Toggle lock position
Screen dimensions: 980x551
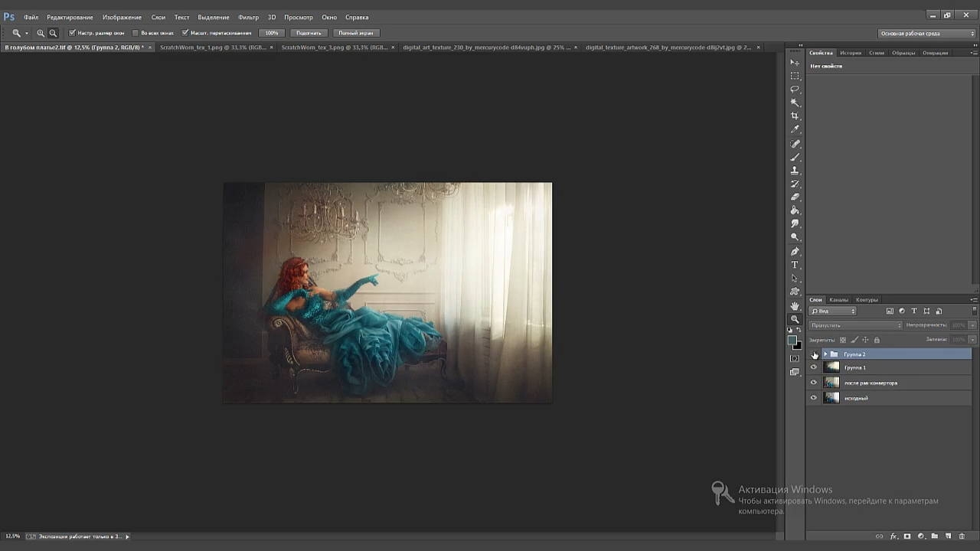tap(866, 340)
